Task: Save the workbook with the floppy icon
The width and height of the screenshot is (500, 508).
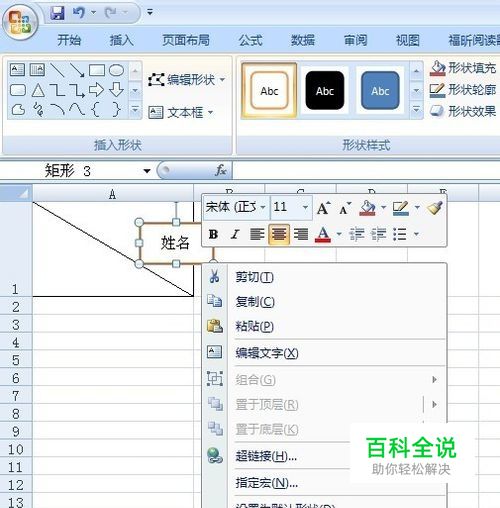Action: tap(57, 13)
